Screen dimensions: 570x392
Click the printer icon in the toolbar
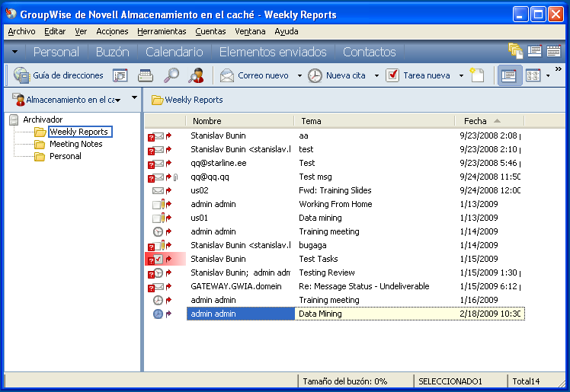pyautogui.click(x=146, y=75)
